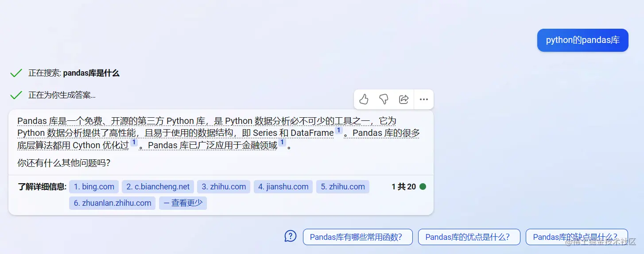Select suggestion Pandas库的优点是什么?

point(469,237)
